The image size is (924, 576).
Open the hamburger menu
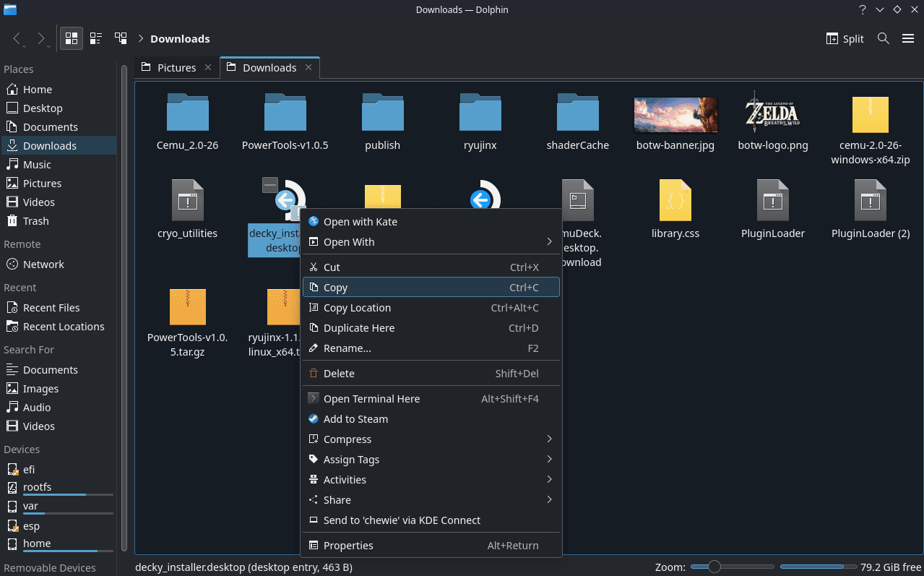point(908,38)
